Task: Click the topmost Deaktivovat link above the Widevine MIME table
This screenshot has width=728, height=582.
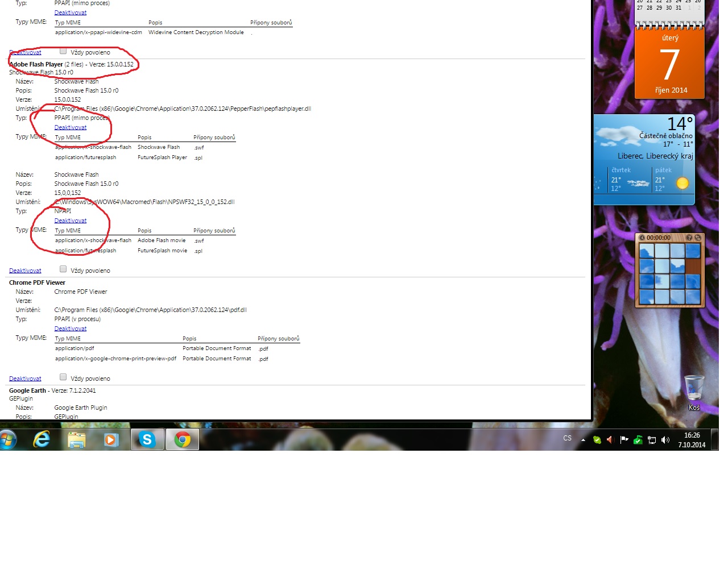Action: (71, 13)
